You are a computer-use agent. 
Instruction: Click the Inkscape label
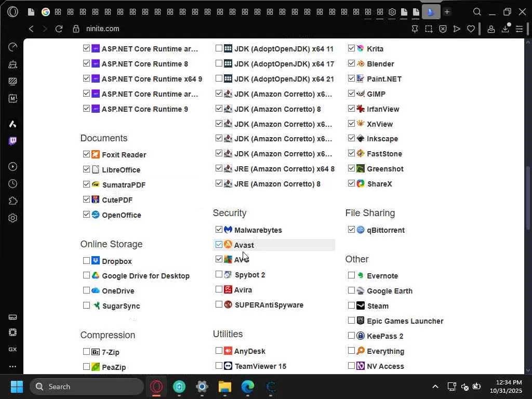(382, 139)
